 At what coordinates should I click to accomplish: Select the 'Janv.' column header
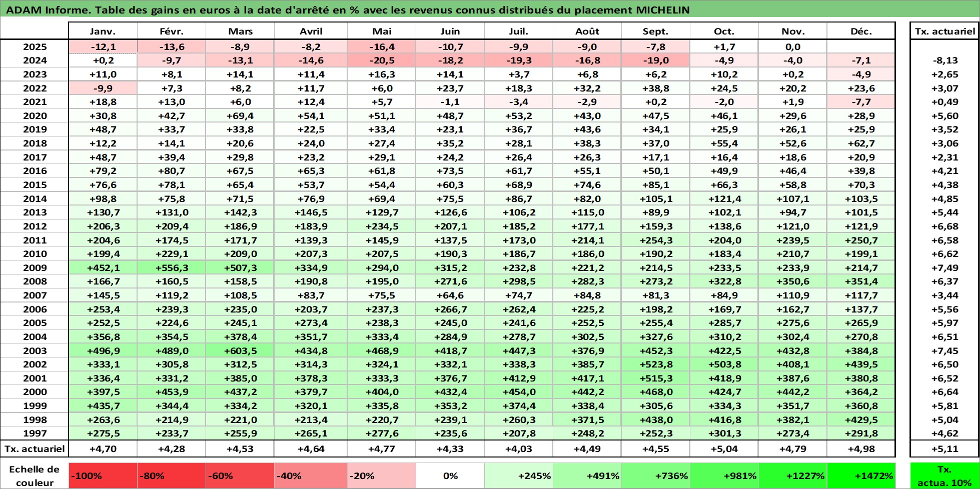(x=103, y=31)
